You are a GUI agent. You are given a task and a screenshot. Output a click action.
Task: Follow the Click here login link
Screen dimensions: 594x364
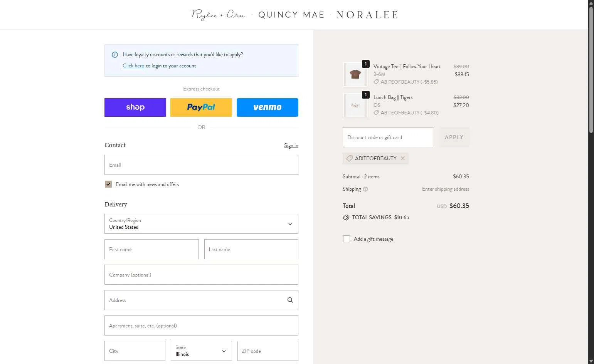(x=133, y=66)
